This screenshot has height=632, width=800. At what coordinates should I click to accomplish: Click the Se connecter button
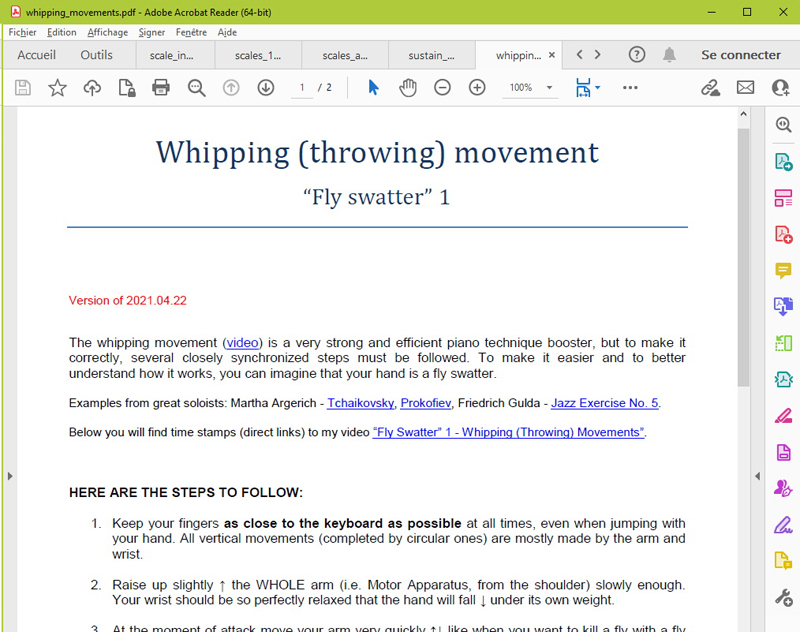click(x=741, y=55)
